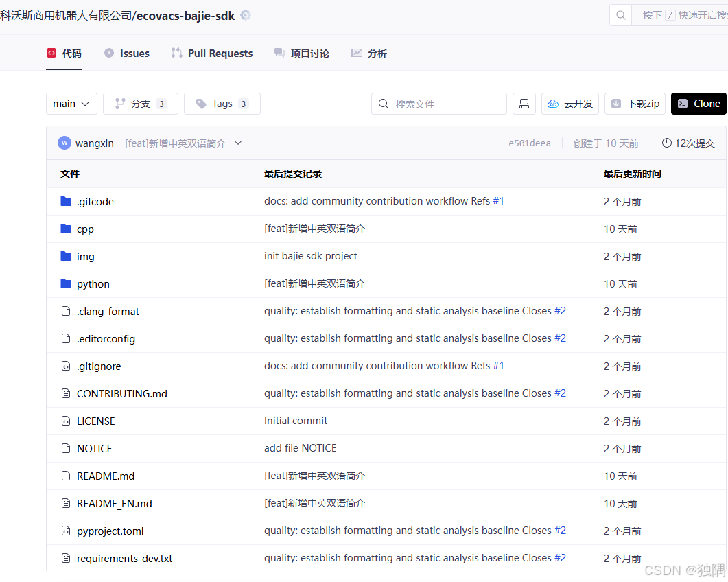The height and width of the screenshot is (582, 728).
Task: Open the cpp folder icon
Action: coord(66,229)
